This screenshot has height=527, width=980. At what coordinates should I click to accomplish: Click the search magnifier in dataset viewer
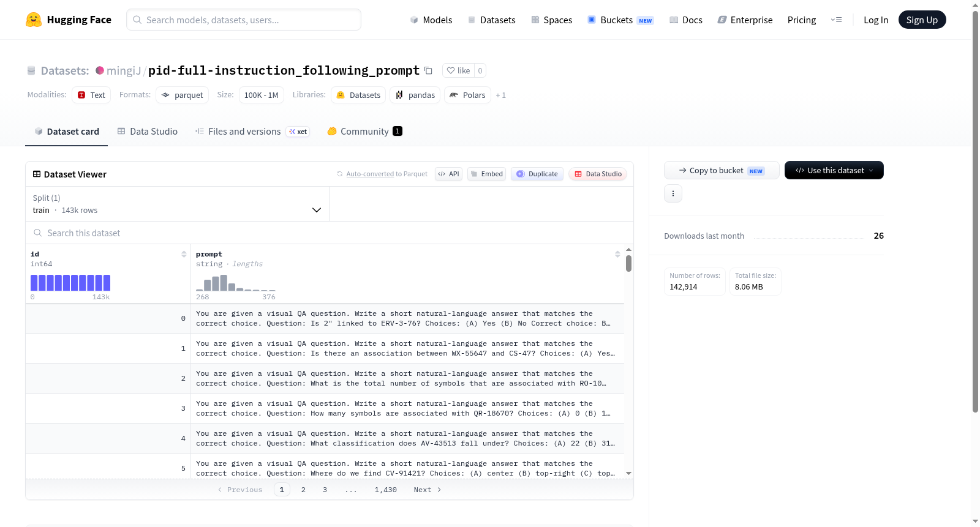(x=38, y=233)
